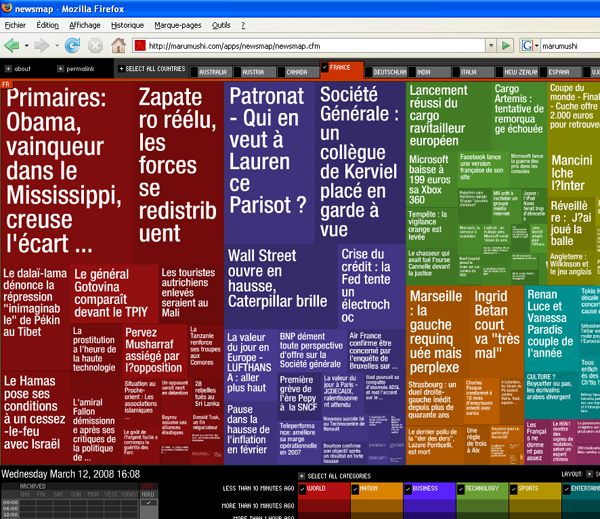
Task: Open the Firefox home page icon
Action: tap(118, 46)
